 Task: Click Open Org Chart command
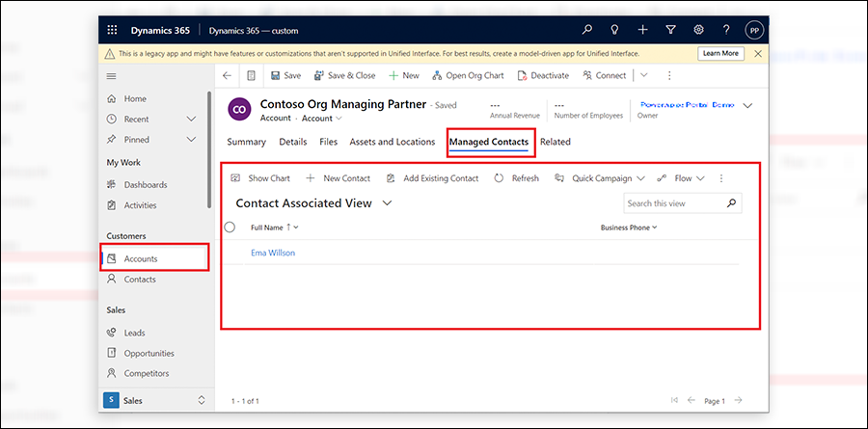[468, 76]
